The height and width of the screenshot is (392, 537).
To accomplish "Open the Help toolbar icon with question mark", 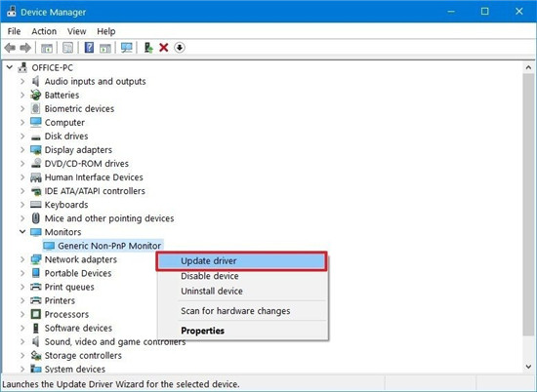I will click(x=89, y=48).
